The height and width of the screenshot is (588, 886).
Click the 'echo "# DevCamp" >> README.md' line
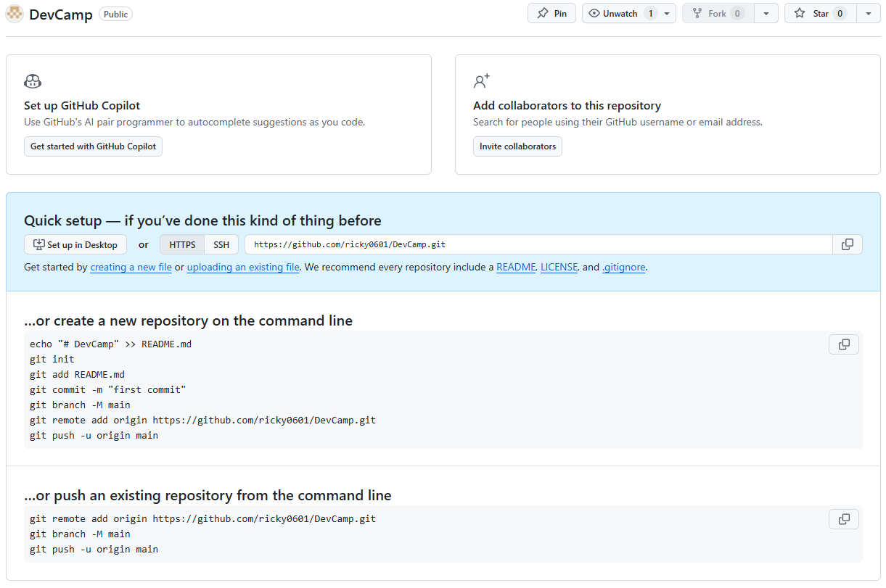[110, 344]
